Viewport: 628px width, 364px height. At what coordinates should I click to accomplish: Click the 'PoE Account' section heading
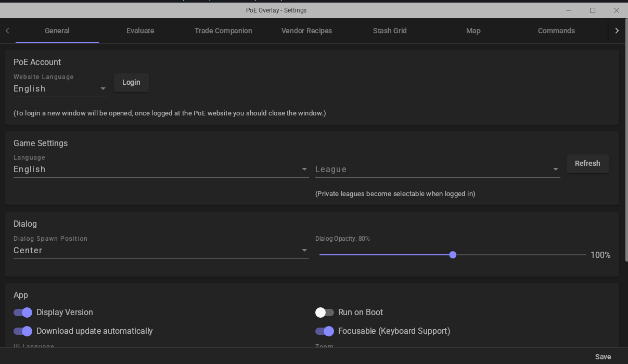click(x=37, y=62)
